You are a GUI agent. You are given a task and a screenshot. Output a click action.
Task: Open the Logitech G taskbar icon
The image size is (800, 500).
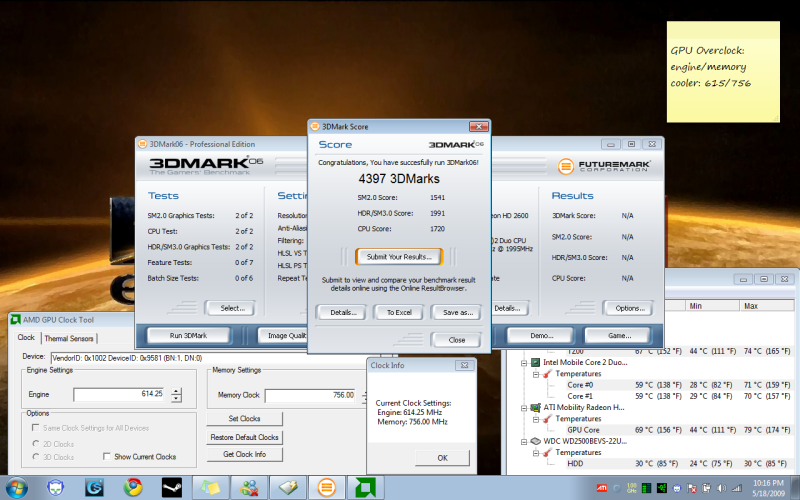tap(94, 488)
